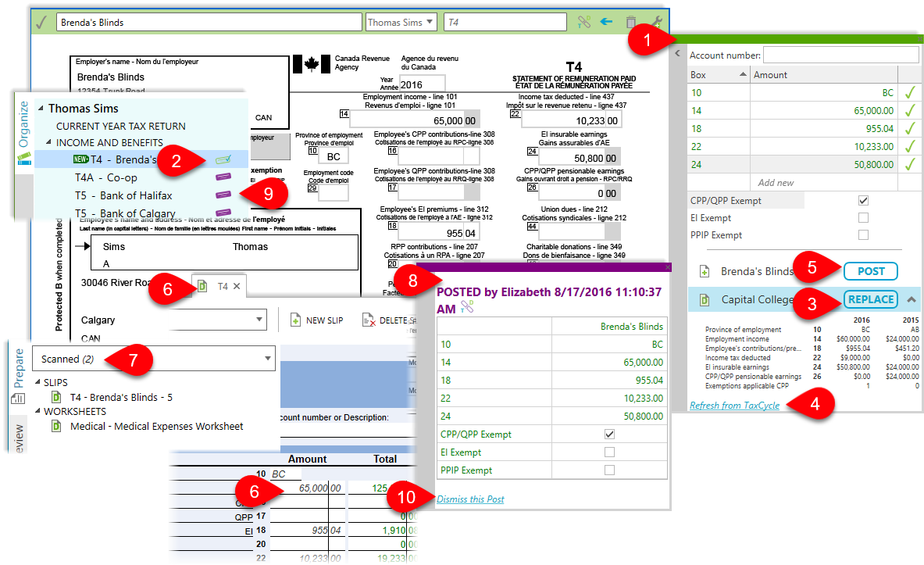The height and width of the screenshot is (565, 924).
Task: Click the Add new row in the Box table
Action: (x=792, y=183)
